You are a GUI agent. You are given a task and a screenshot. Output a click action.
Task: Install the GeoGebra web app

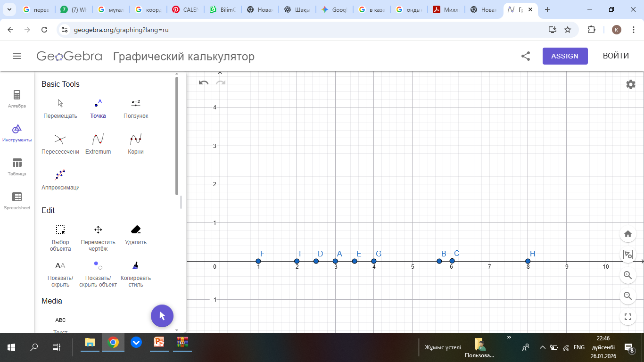pos(553,30)
